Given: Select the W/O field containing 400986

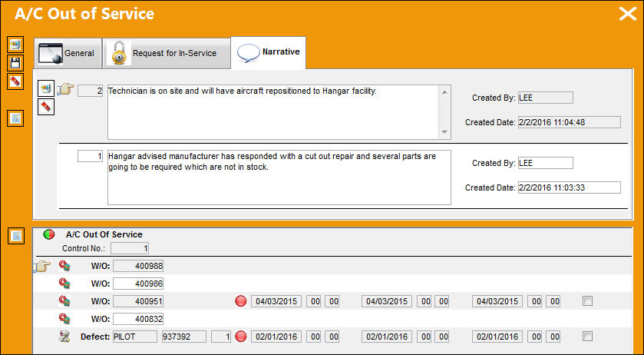Looking at the screenshot, I should [x=138, y=284].
